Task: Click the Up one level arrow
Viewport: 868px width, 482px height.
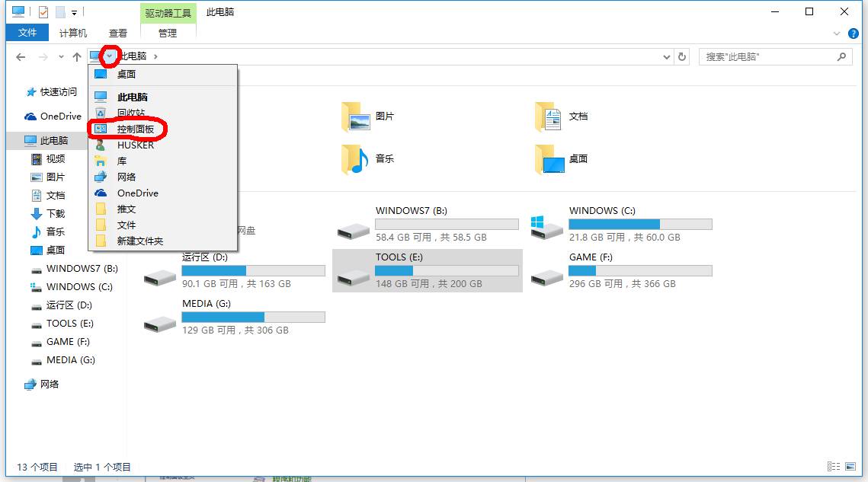Action: point(76,57)
